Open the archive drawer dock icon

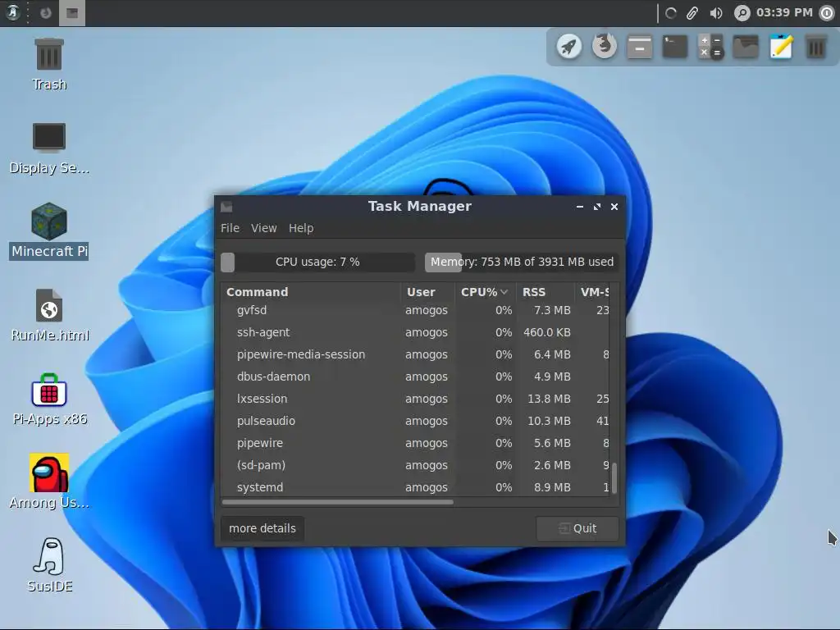(640, 47)
